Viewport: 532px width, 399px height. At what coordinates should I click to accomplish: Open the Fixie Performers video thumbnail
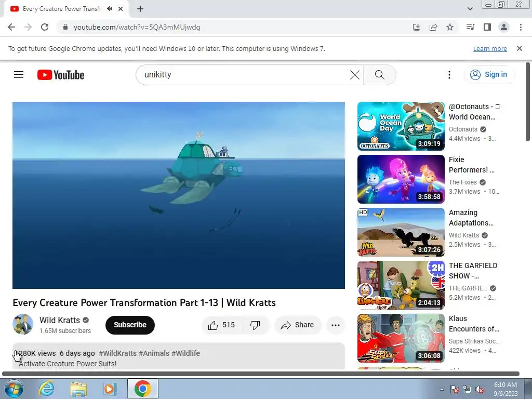(x=401, y=179)
